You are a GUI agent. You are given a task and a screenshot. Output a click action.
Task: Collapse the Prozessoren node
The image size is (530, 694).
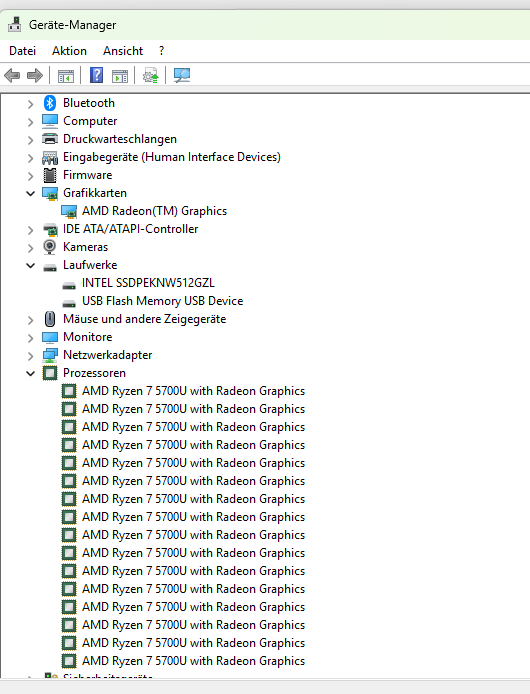click(30, 374)
